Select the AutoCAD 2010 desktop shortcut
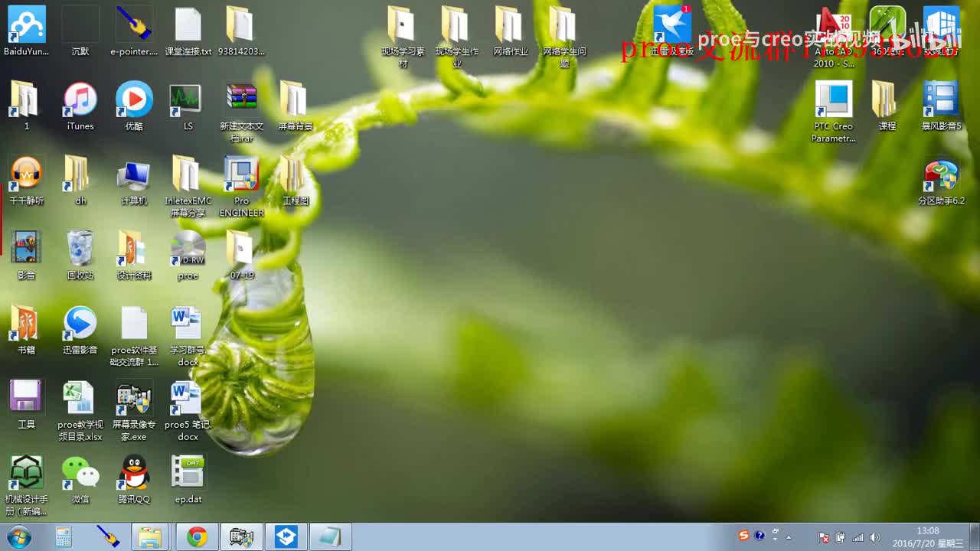This screenshot has height=551, width=980. pos(834,37)
